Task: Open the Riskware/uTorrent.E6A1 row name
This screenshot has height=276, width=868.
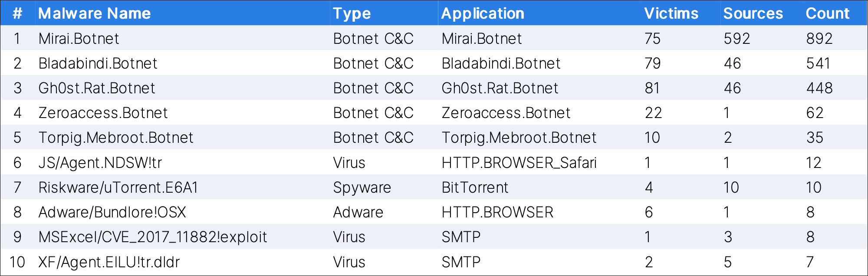Action: point(118,187)
